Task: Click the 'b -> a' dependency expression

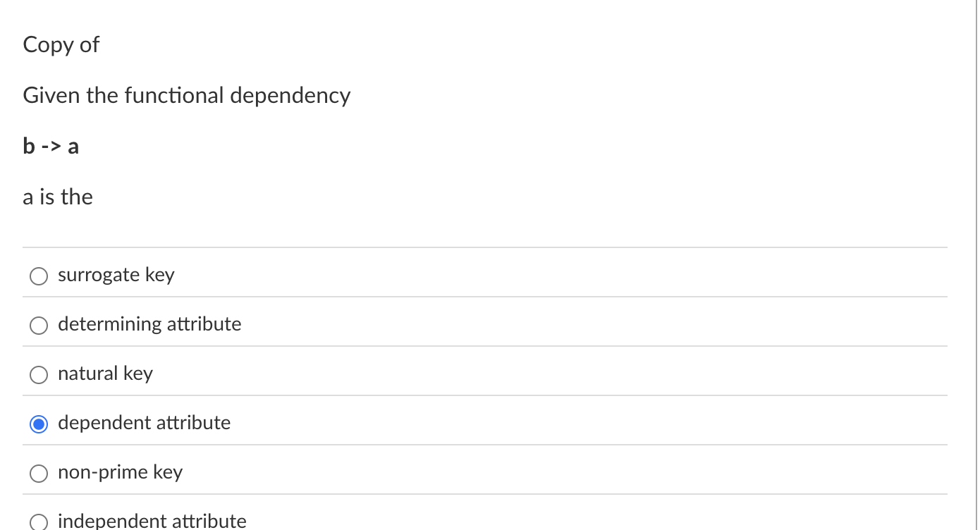Action: click(x=51, y=146)
